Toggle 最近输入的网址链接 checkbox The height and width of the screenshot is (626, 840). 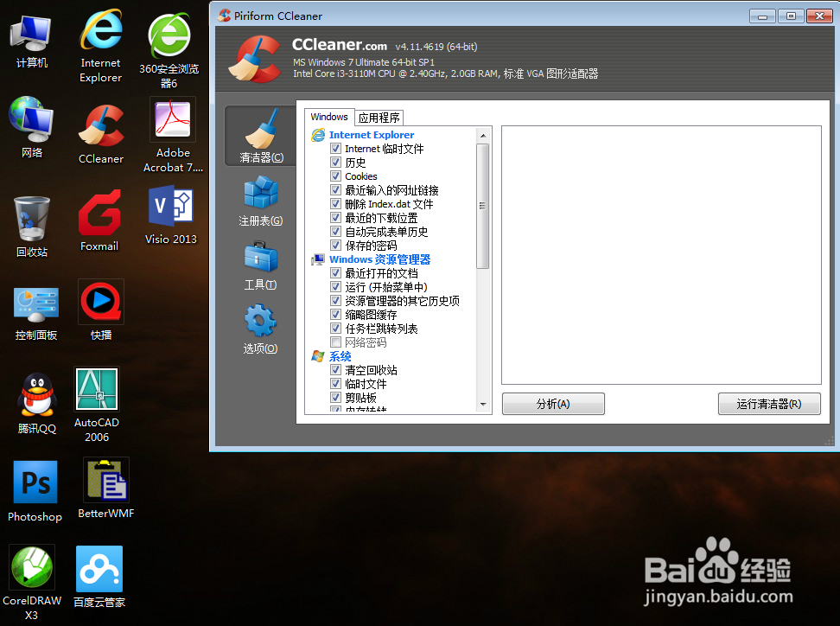(336, 189)
